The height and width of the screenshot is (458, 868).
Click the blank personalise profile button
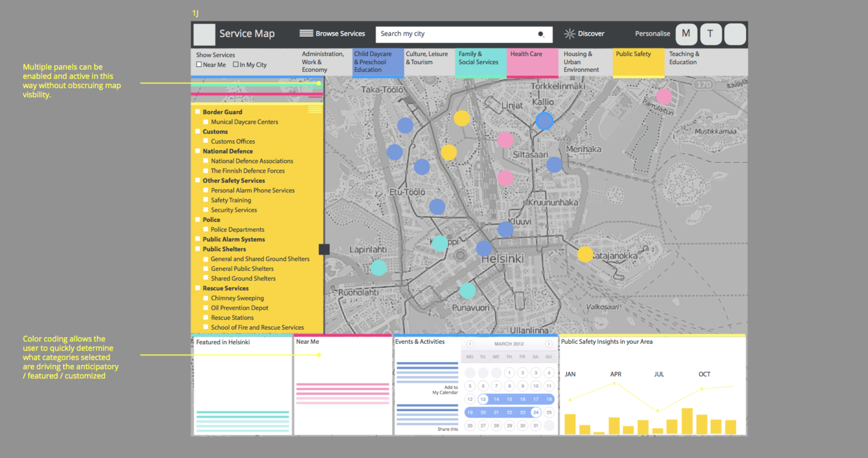[735, 34]
